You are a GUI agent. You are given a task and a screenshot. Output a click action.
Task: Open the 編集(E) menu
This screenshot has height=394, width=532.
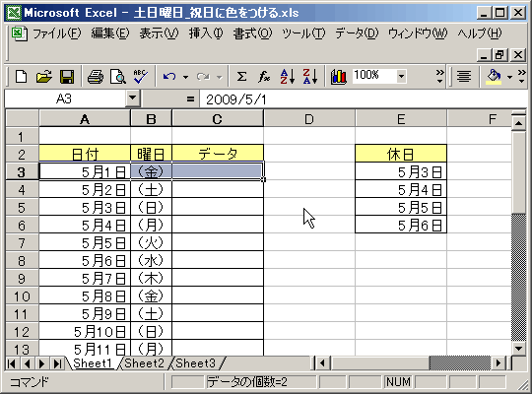[x=110, y=33]
